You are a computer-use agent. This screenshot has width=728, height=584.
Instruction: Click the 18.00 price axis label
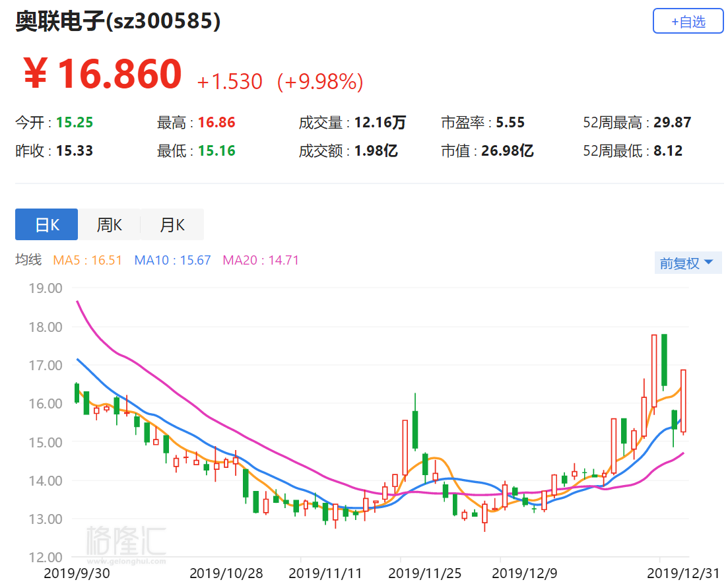coord(46,327)
